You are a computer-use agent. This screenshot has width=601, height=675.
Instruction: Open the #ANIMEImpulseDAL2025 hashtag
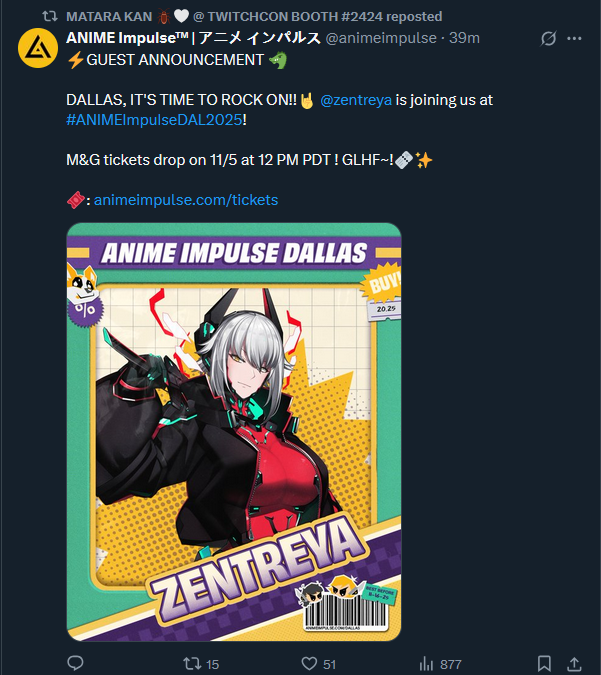pos(154,120)
